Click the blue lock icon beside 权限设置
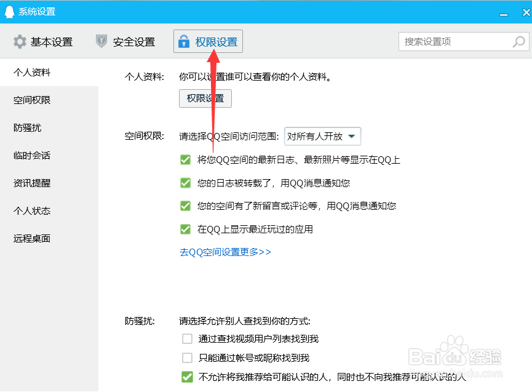The width and height of the screenshot is (532, 392). pyautogui.click(x=183, y=41)
